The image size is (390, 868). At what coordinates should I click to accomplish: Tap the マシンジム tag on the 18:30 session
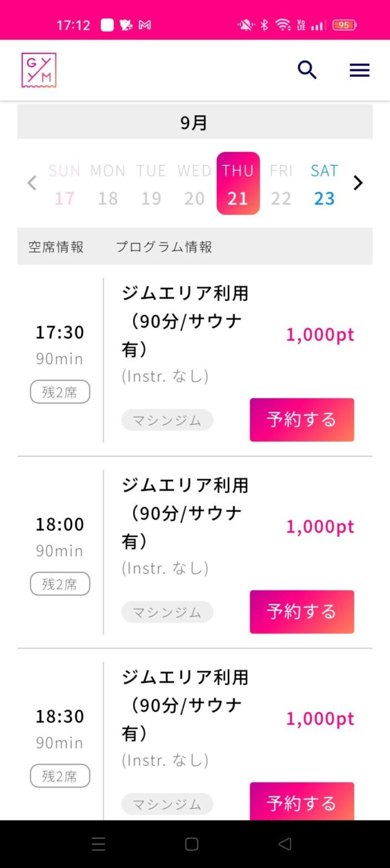tap(167, 804)
